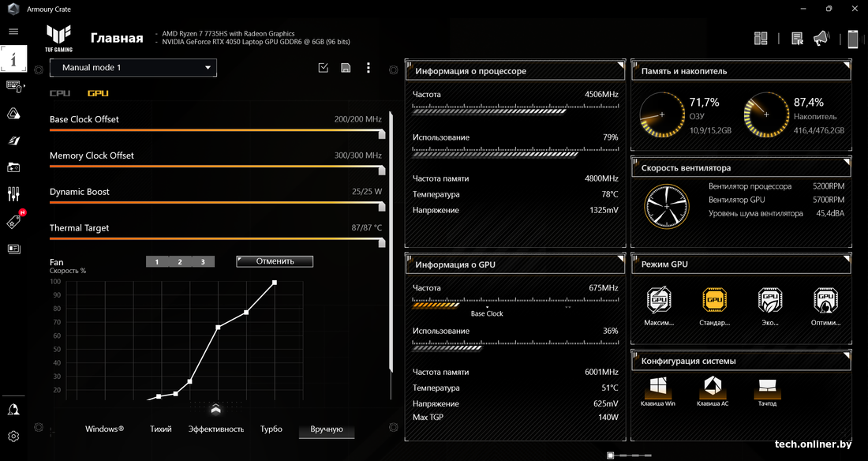Select the Турбо operating mode
The width and height of the screenshot is (868, 461).
[271, 429]
